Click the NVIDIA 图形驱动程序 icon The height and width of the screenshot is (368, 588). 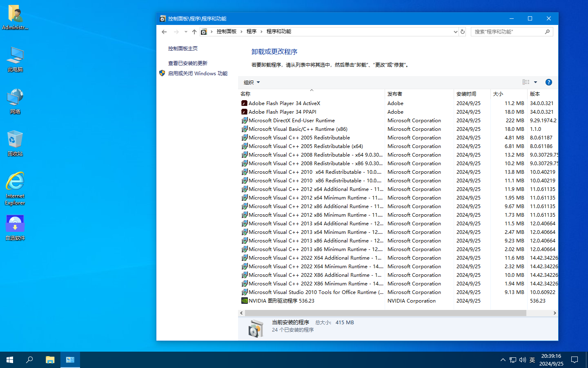coord(244,301)
